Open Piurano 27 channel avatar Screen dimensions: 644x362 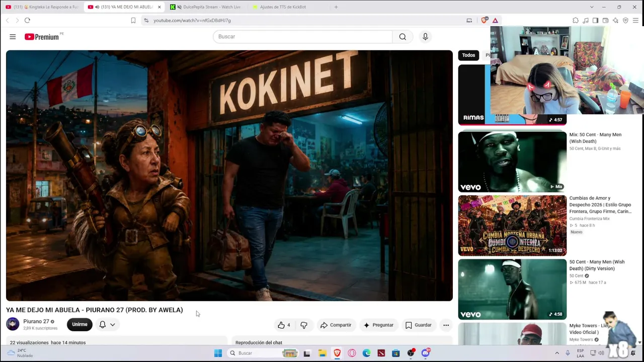(x=13, y=324)
